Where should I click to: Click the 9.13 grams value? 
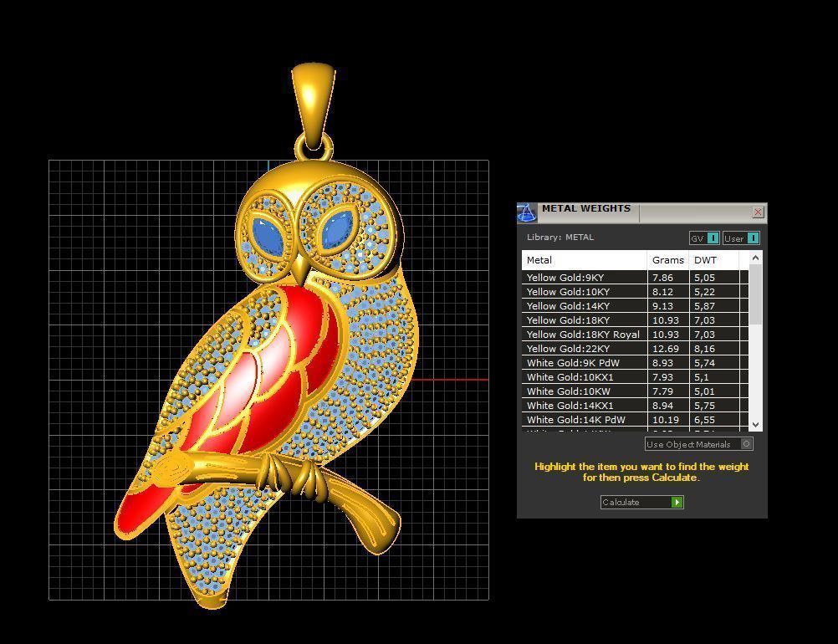[662, 306]
